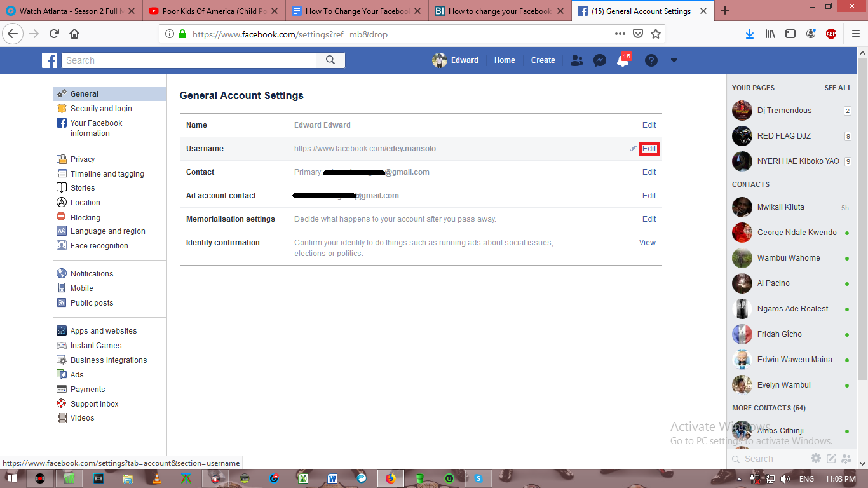The image size is (868, 488).
Task: Open chat with Mwikali Kiluta
Action: 792,207
